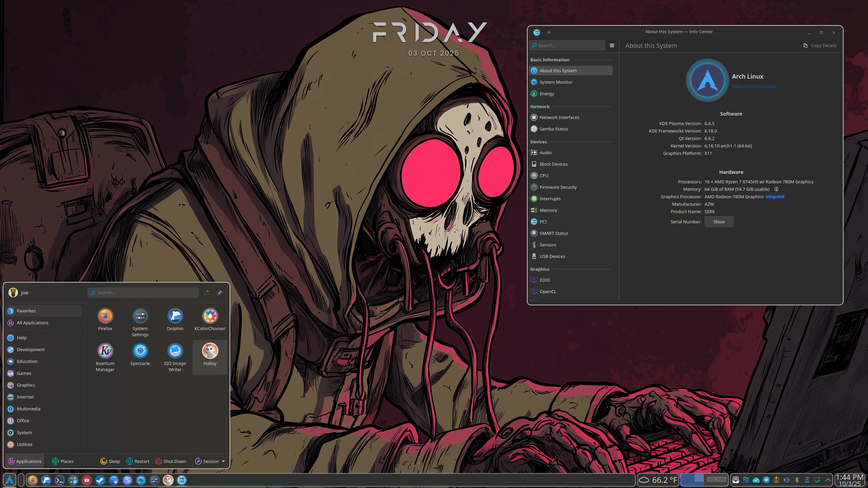Open Spectacle screenshot tool in favorites
Viewport: 868px width, 488px height.
(x=140, y=351)
